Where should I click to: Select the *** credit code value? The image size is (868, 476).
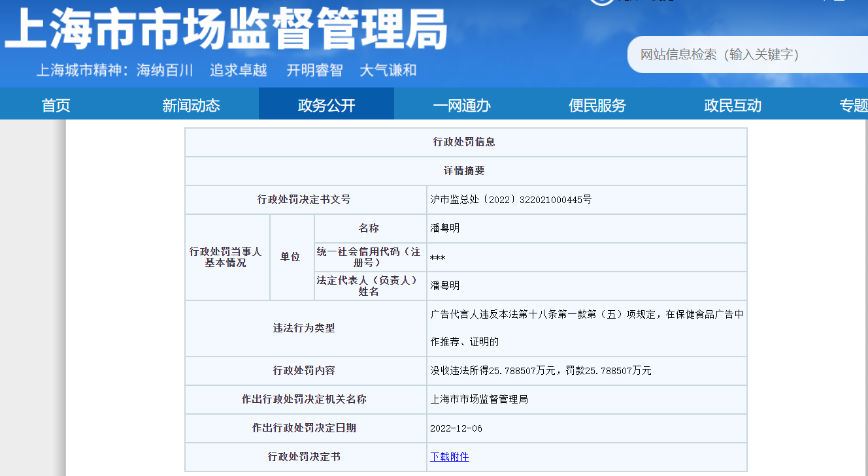438,258
